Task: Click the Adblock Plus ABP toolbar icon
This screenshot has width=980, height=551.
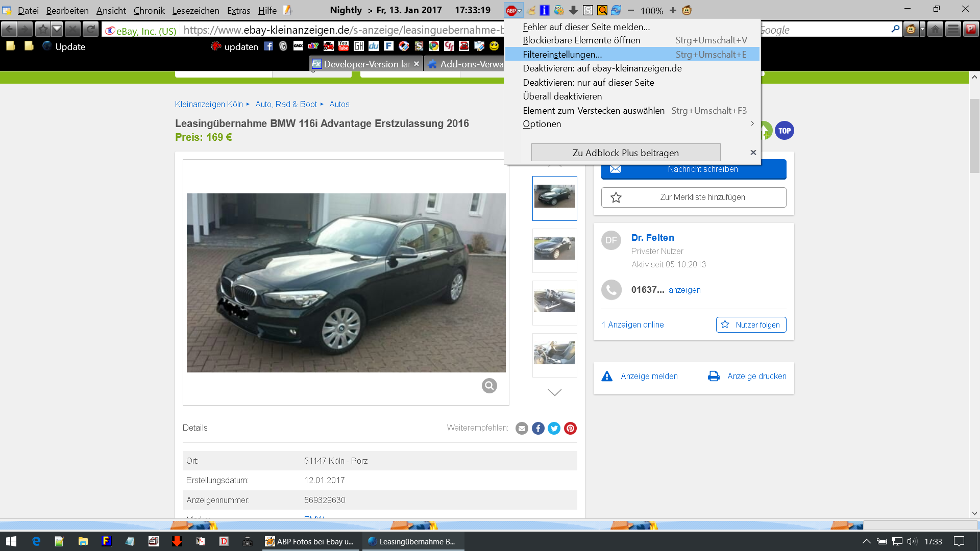Action: [511, 10]
